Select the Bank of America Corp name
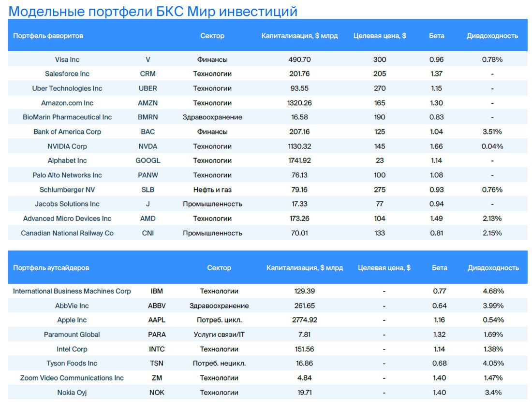The width and height of the screenshot is (532, 408). [67, 131]
